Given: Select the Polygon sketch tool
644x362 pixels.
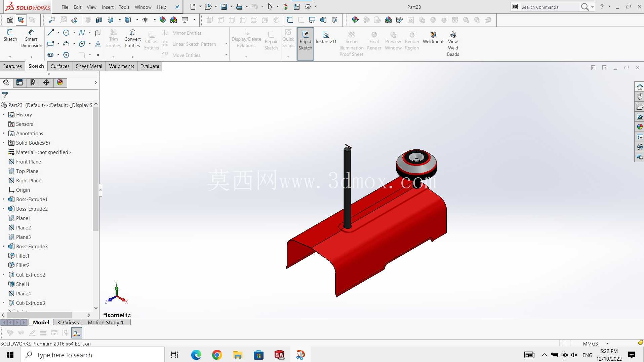Looking at the screenshot, I should 66,55.
